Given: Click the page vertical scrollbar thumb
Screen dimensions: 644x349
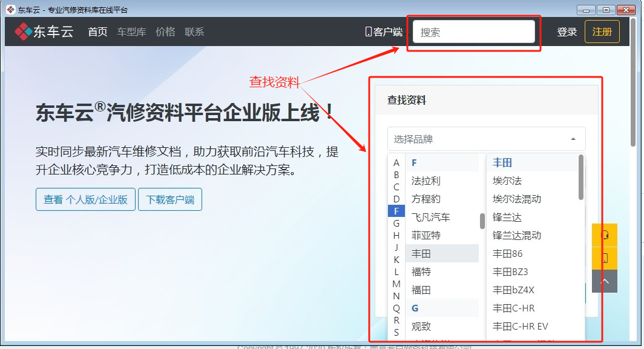Looking at the screenshot, I should pos(633,82).
